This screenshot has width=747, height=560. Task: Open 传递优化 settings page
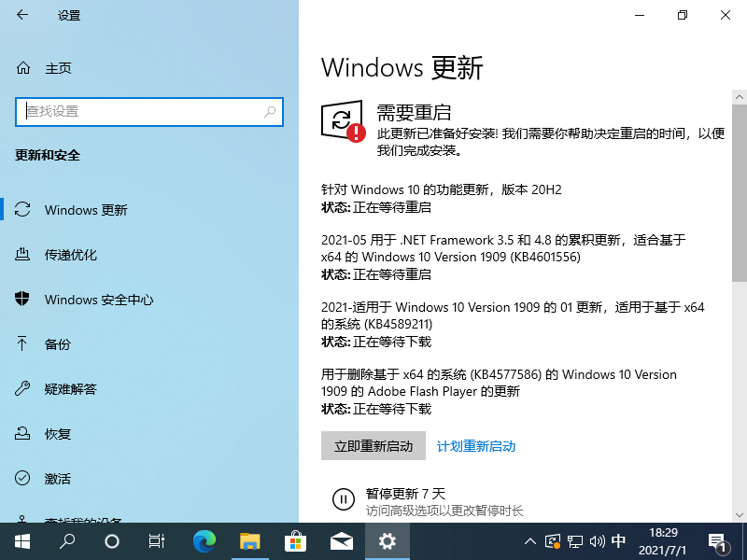pos(71,255)
